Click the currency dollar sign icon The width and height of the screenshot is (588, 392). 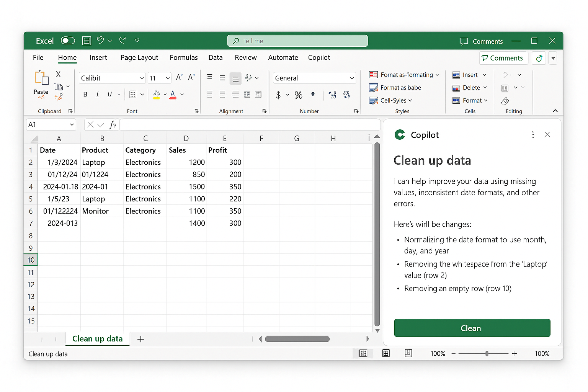(x=278, y=95)
